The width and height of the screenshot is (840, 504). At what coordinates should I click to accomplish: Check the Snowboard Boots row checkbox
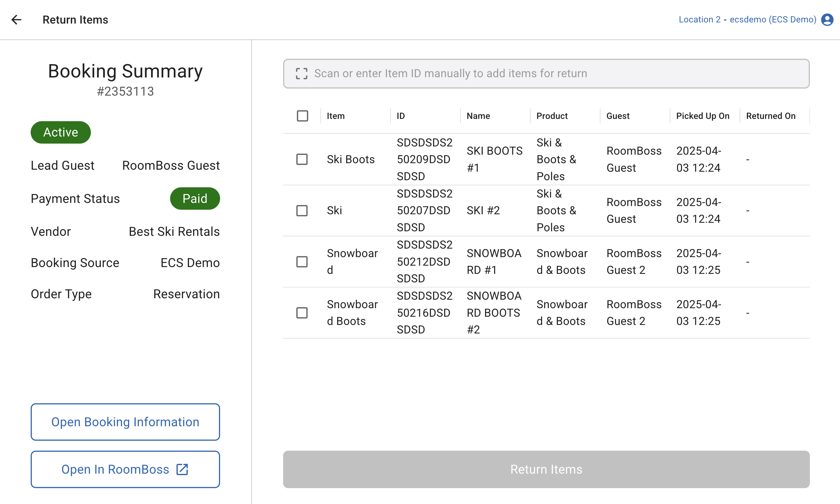[x=302, y=313]
